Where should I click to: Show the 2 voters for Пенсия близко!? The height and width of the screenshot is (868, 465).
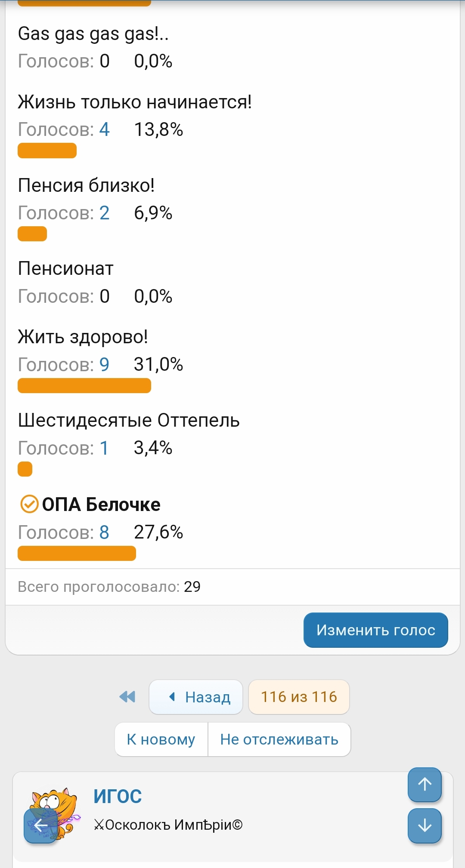(104, 213)
